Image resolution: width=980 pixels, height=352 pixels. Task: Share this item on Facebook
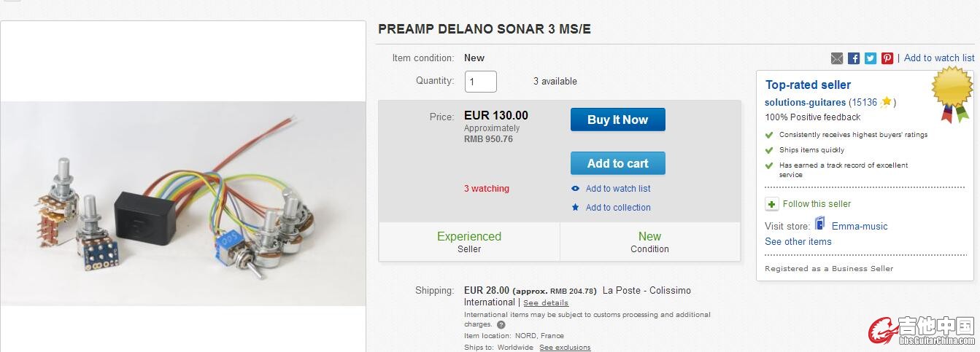[x=854, y=58]
